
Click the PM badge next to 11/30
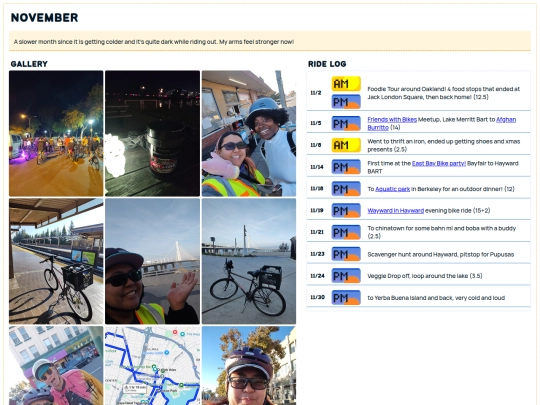[346, 298]
